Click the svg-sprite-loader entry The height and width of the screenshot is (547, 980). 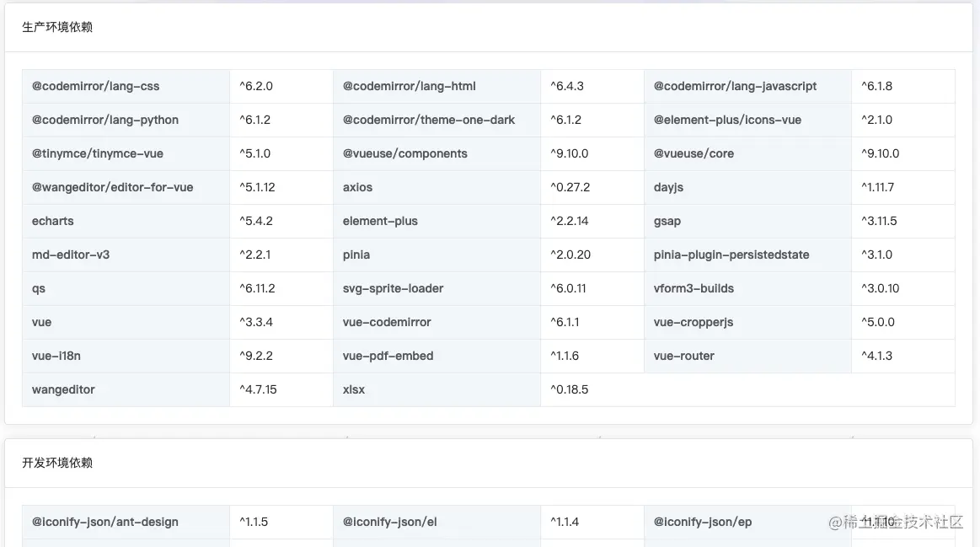tap(393, 288)
